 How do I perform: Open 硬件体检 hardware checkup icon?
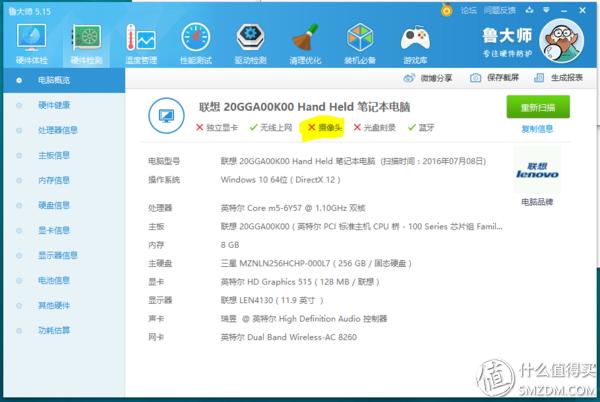coord(31,43)
